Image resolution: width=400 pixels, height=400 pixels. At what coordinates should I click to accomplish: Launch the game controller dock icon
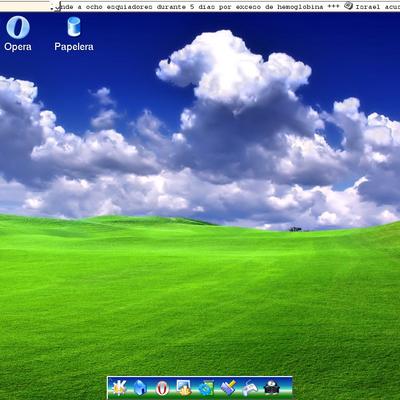(250, 388)
